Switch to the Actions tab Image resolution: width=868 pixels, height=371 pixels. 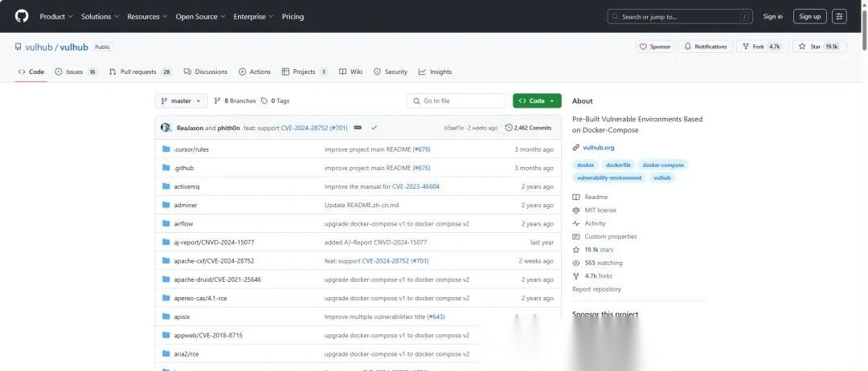tap(255, 72)
